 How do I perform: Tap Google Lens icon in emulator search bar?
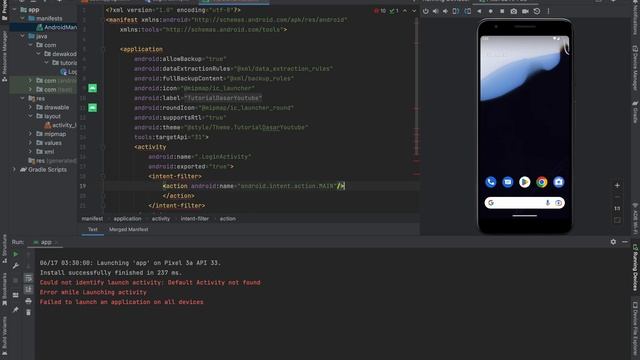pyautogui.click(x=558, y=203)
